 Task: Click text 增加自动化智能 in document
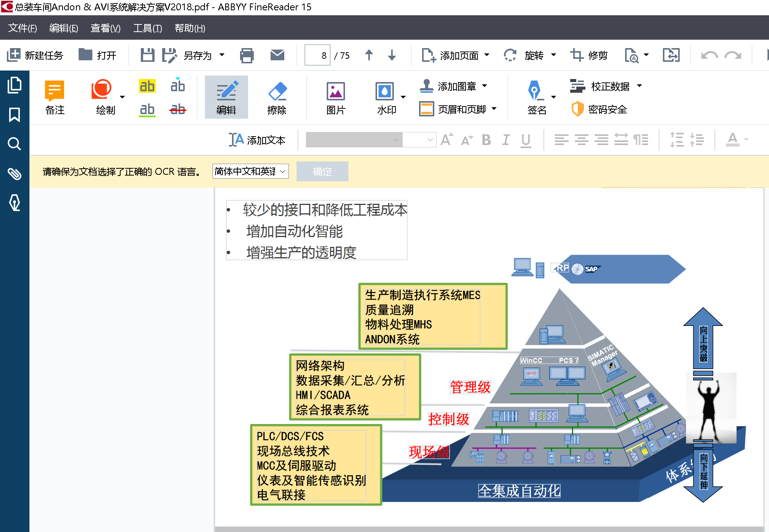294,231
